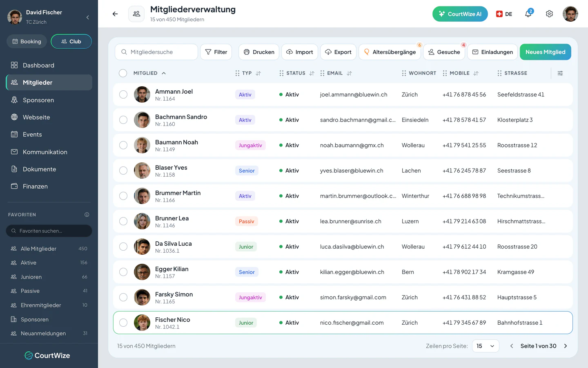Export the member list

tap(338, 52)
